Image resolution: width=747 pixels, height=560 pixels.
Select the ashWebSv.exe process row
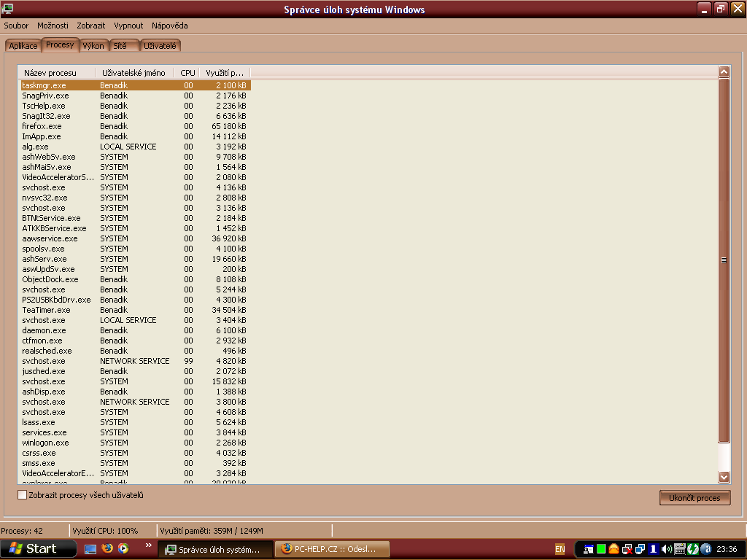pyautogui.click(x=135, y=157)
